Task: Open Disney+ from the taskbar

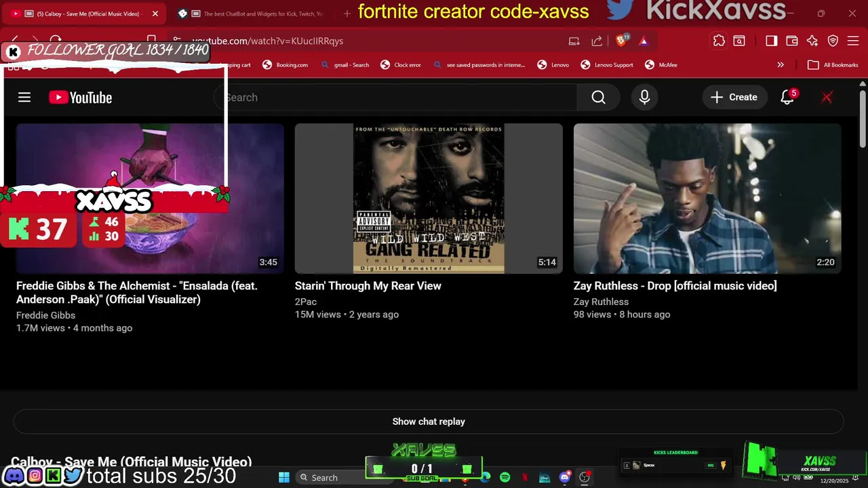Action: point(545,477)
